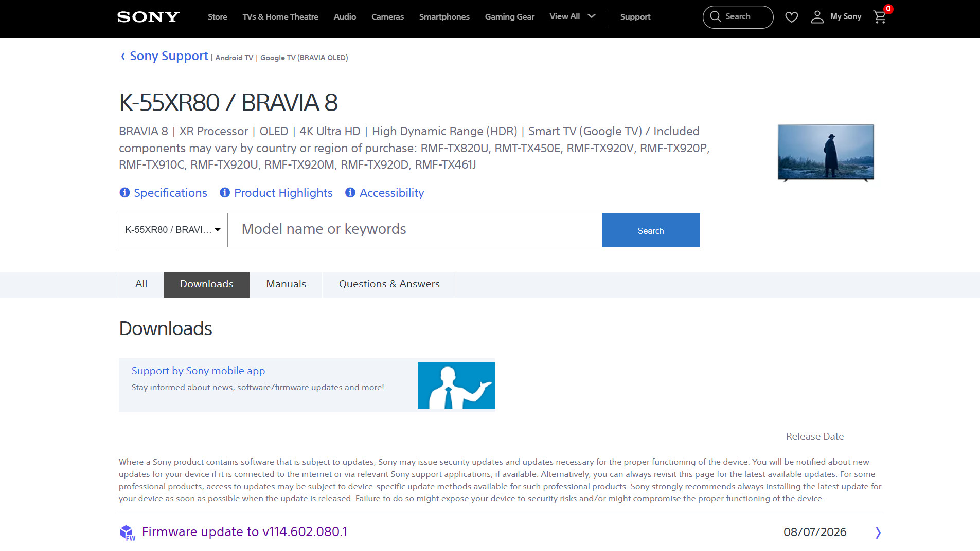This screenshot has width=980, height=551.
Task: Click the back chevron before Sony Support
Action: 123,57
